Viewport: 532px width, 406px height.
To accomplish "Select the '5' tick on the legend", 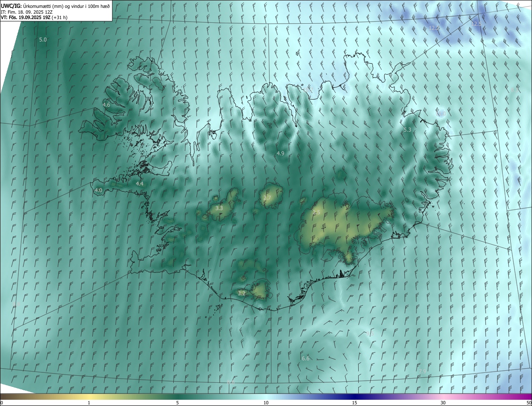I will pyautogui.click(x=177, y=403).
